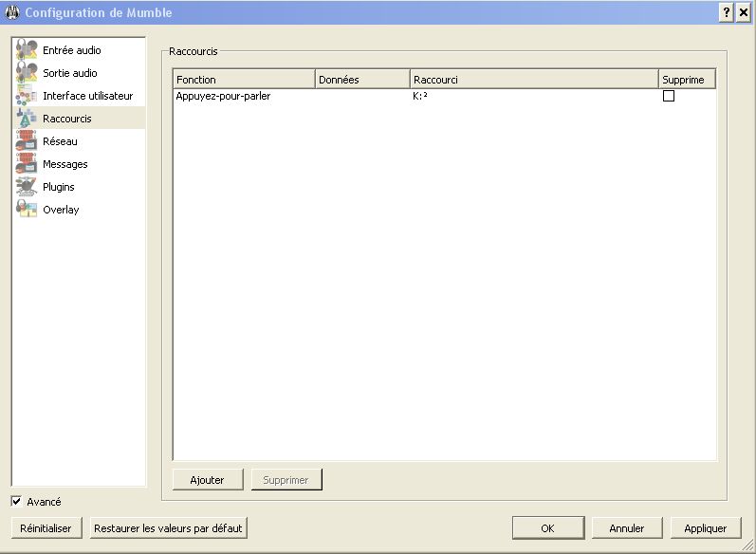This screenshot has height=554, width=756.
Task: Click the Réinitialiser button
Action: (x=46, y=528)
